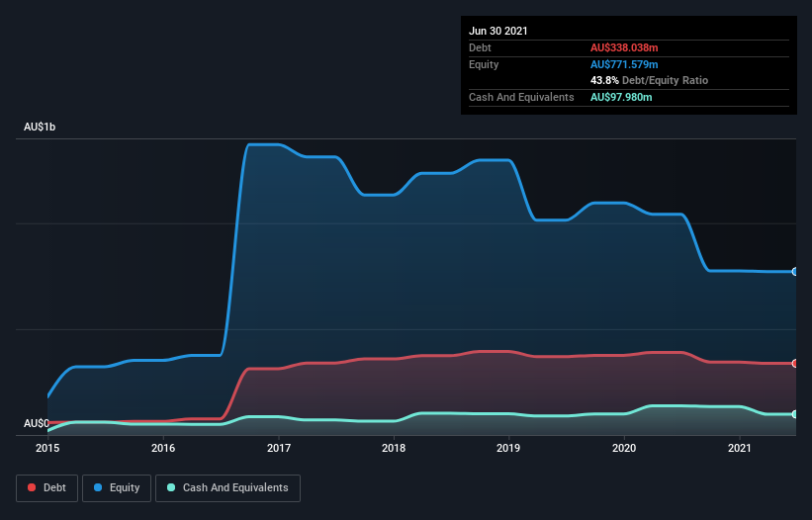Click the Cash And Equivalents tooltip label

521,97
